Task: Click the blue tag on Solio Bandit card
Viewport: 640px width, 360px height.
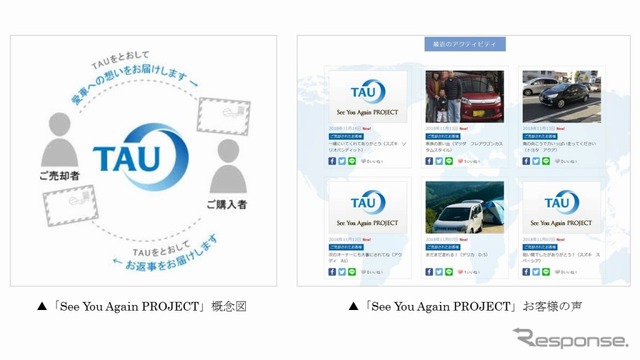Action: [346, 136]
